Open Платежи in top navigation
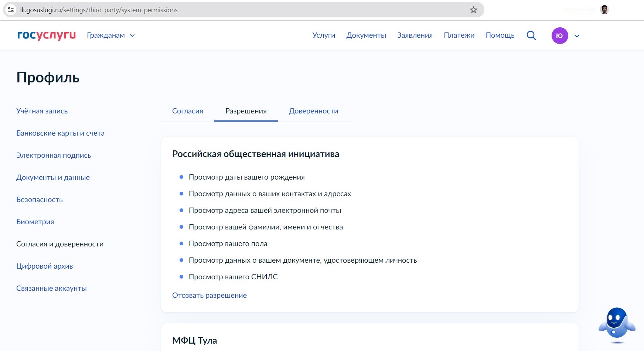644x351 pixels. click(459, 35)
